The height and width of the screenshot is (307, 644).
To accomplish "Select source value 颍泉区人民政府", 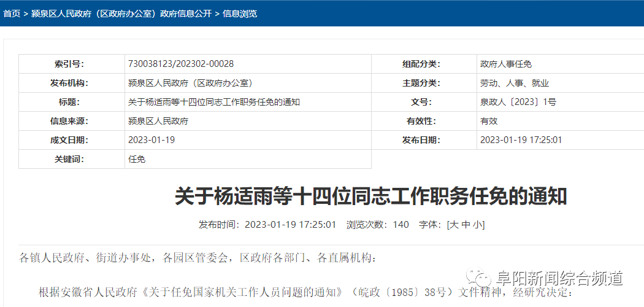I will point(158,121).
